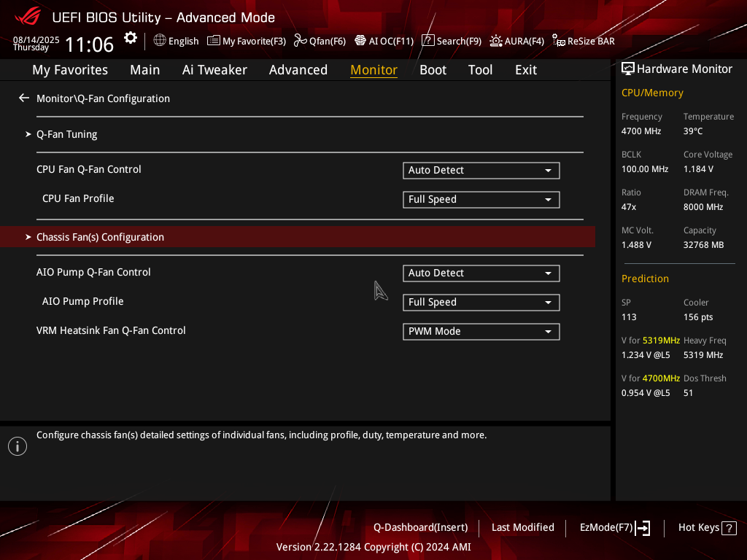Click the 8000 MHz DRAM frequency value

703,207
